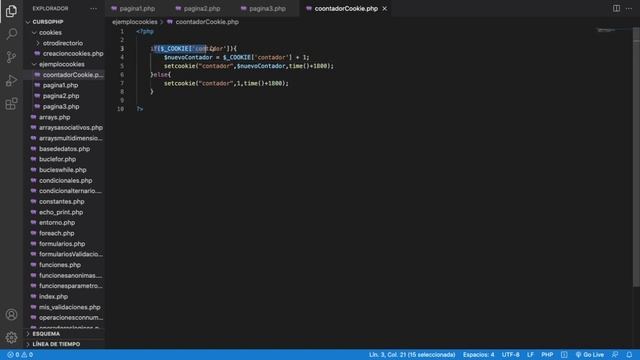Screen dimensions: 640x360
Task: Open arrays.php file
Action: (x=55, y=117)
